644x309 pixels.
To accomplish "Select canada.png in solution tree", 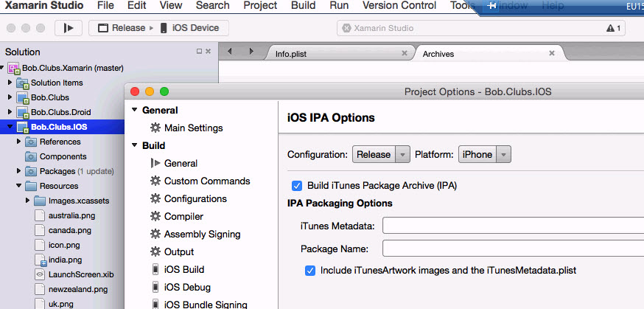I will pyautogui.click(x=70, y=230).
